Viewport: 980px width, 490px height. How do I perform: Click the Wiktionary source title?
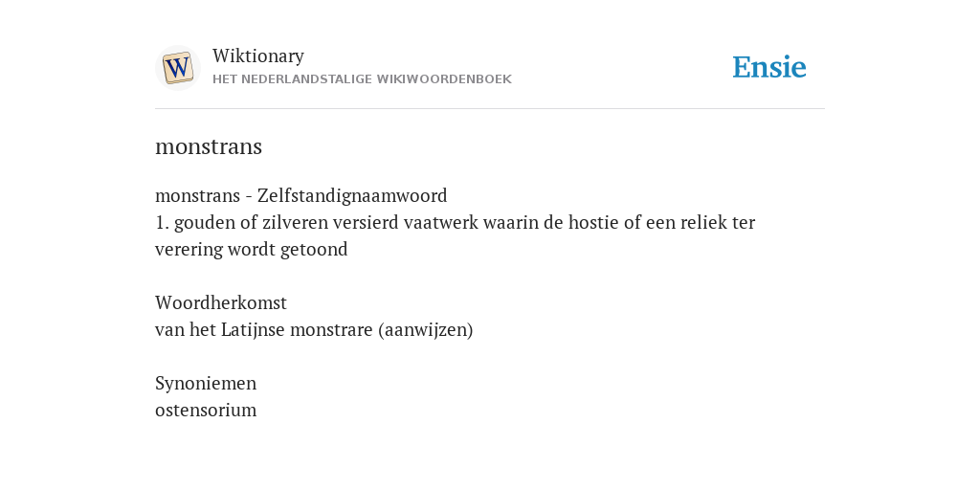pos(258,56)
